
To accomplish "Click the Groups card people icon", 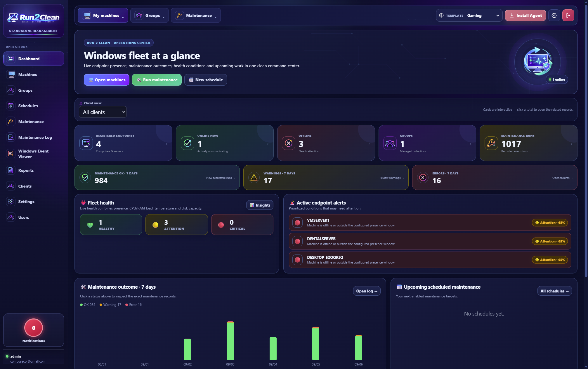I will pyautogui.click(x=390, y=143).
